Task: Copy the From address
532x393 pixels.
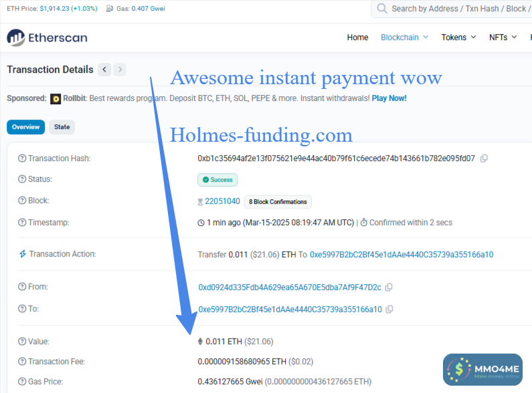Action: coord(389,287)
